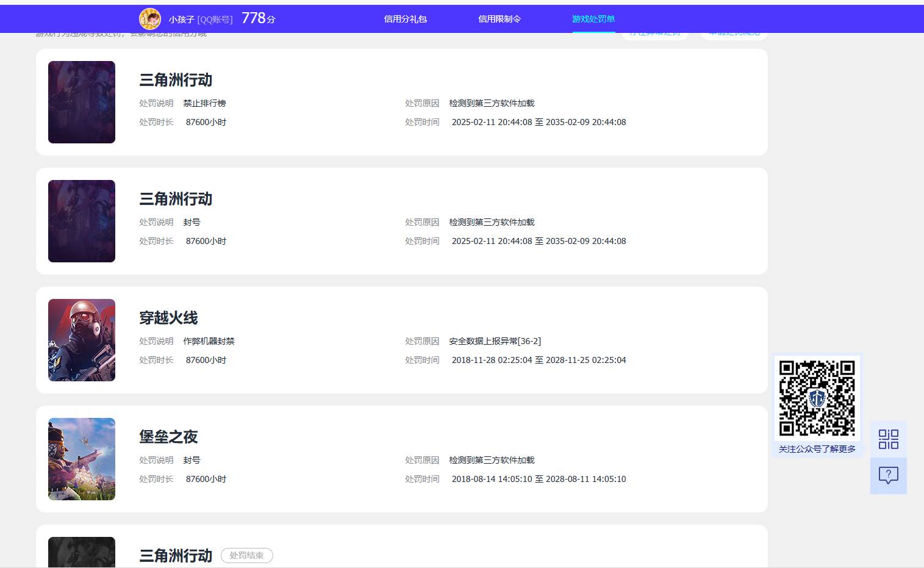Screen dimensions: 924x568
Task: Click the 堡垒之夜 game cover image
Action: [82, 459]
